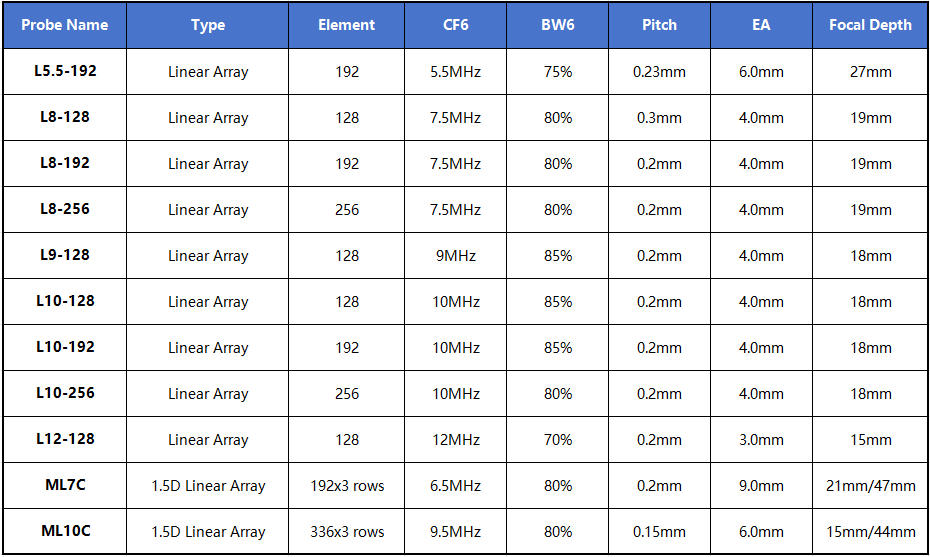Click the EA column header
This screenshot has height=557, width=930.
761,25
